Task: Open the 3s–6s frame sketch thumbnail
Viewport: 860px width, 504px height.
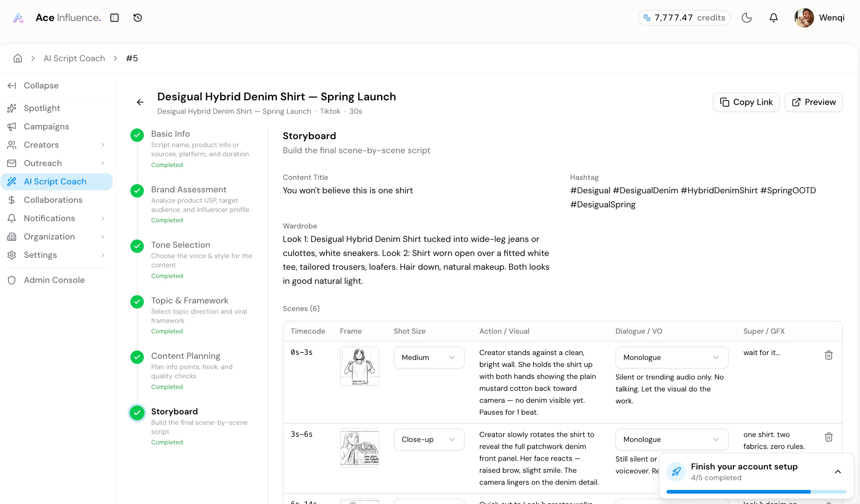Action: click(359, 448)
